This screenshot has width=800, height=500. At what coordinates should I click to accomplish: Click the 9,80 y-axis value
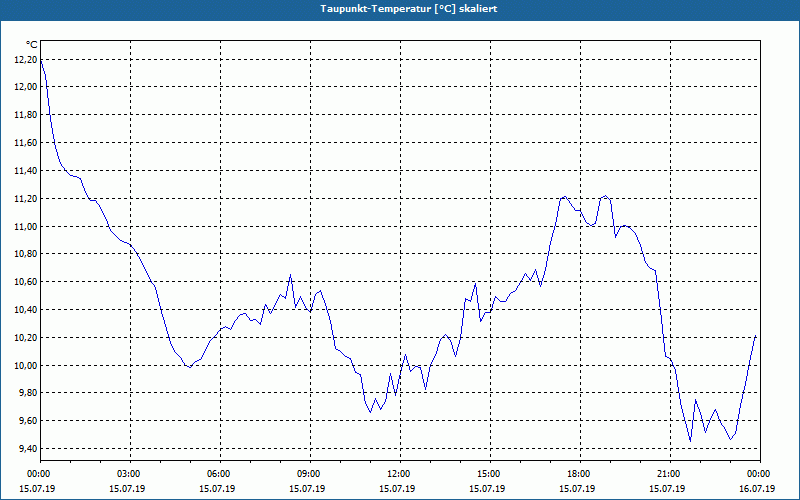(x=28, y=393)
